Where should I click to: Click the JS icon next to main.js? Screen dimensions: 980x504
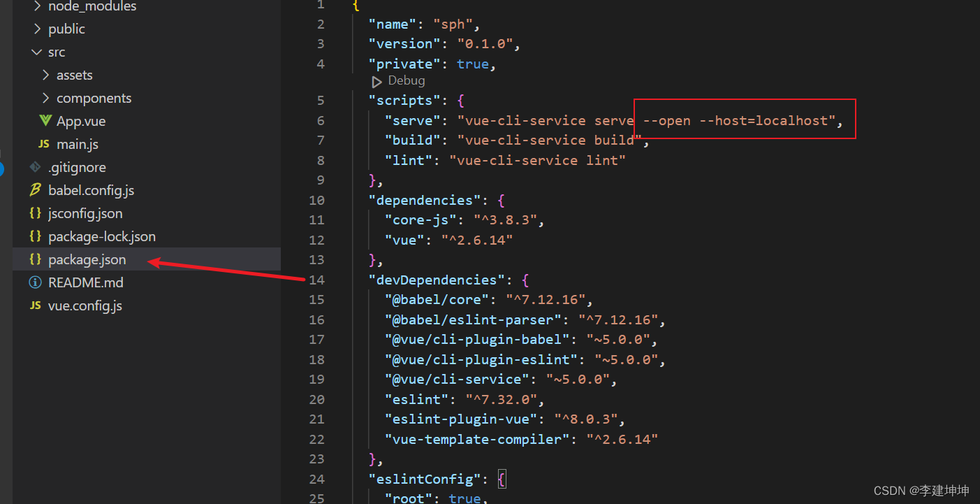click(x=44, y=144)
